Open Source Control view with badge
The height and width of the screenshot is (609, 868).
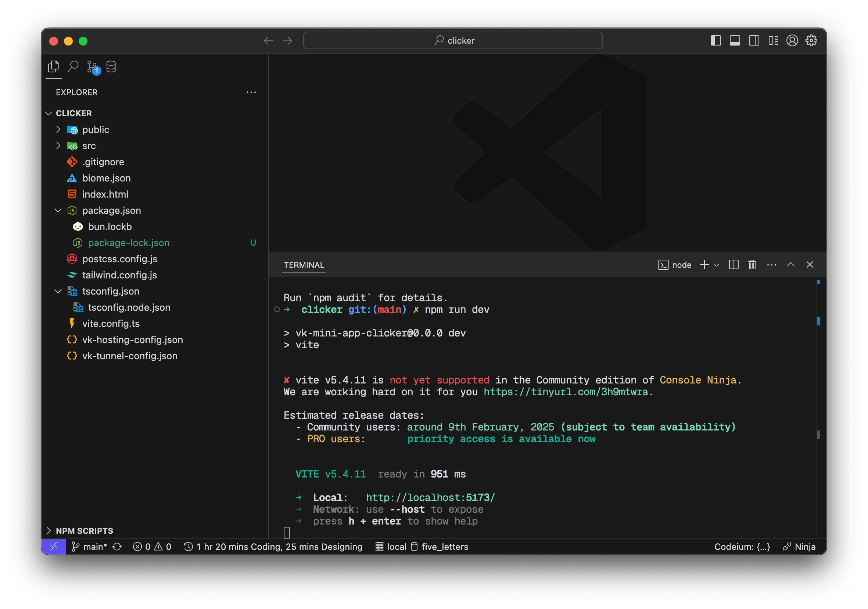tap(92, 67)
